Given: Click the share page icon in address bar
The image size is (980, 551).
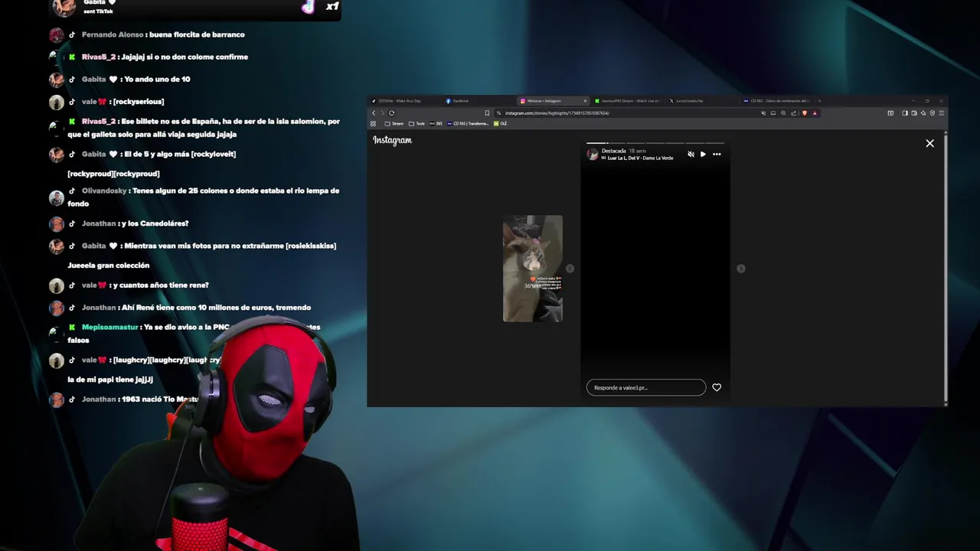Looking at the screenshot, I should click(793, 113).
